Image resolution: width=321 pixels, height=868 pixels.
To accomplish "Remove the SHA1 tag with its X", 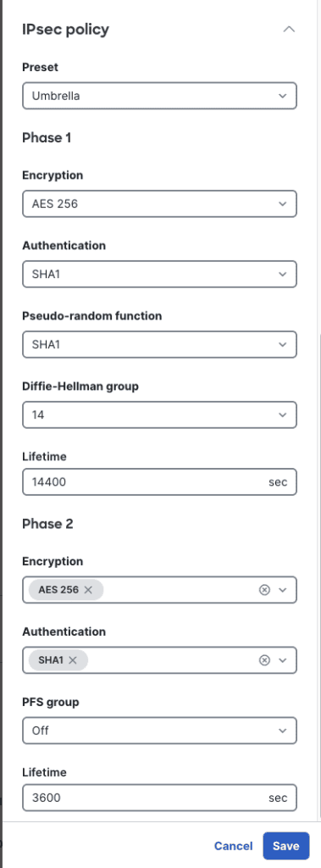I will [73, 659].
